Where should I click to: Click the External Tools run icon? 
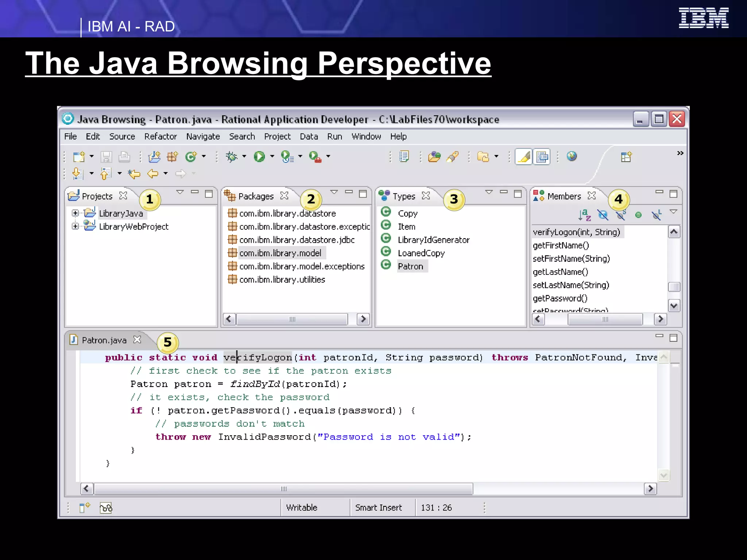(x=315, y=157)
